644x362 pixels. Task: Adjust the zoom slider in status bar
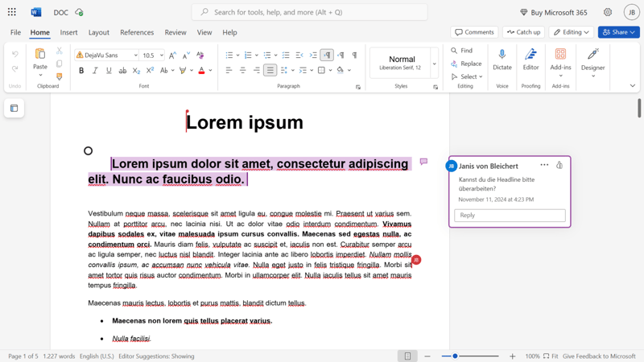[x=455, y=356]
